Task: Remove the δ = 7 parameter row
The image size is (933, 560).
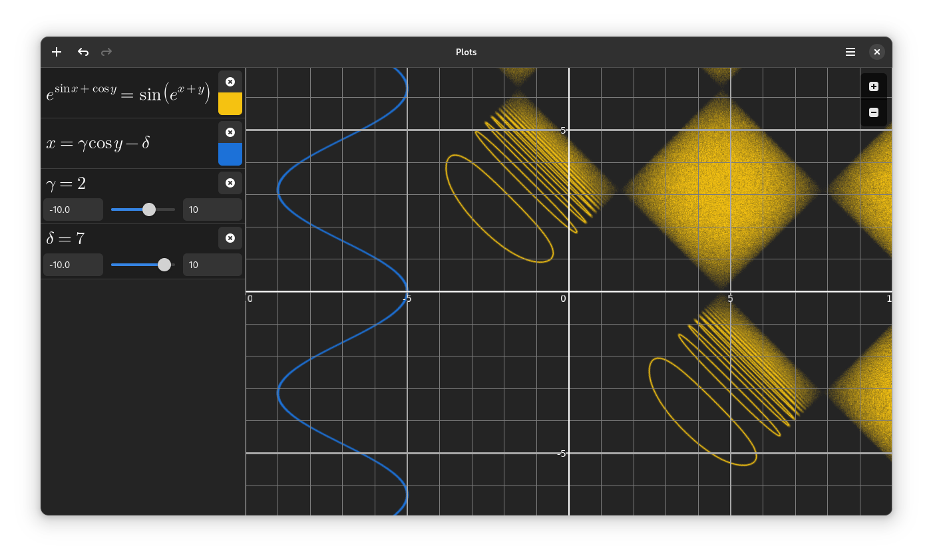Action: [230, 238]
